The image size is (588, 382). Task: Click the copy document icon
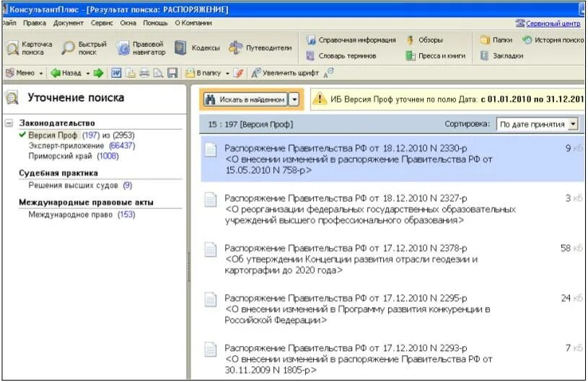(x=131, y=73)
